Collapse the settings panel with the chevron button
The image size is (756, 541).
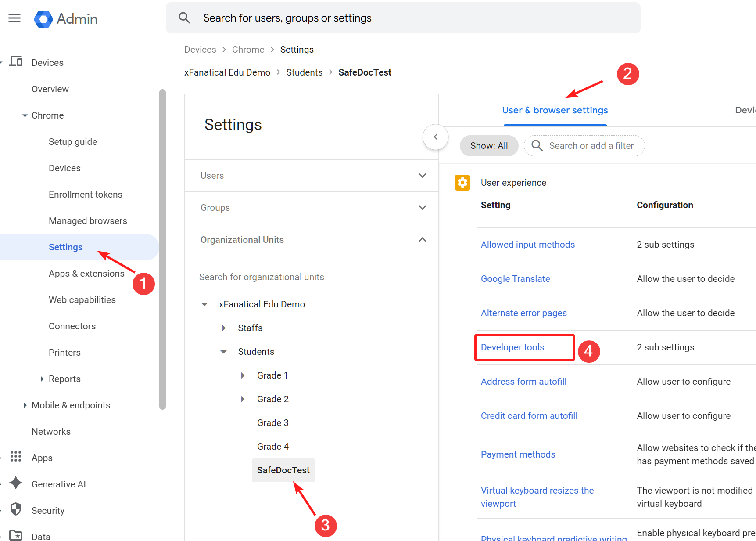point(435,137)
